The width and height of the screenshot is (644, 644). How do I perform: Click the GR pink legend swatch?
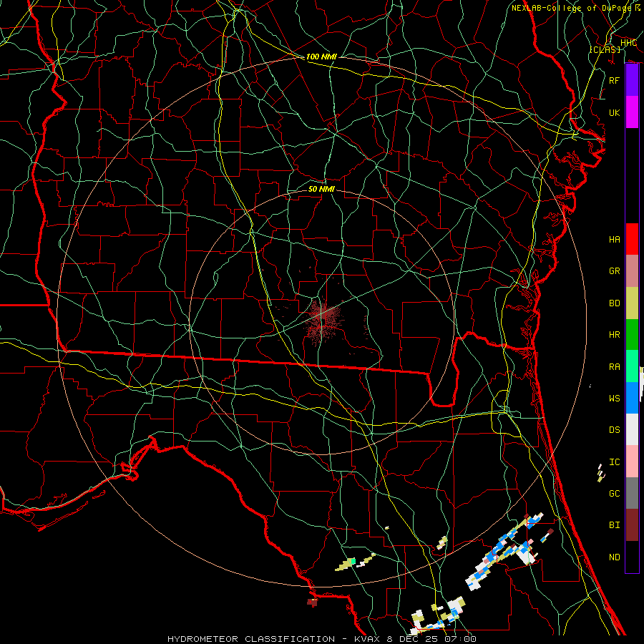pyautogui.click(x=632, y=271)
